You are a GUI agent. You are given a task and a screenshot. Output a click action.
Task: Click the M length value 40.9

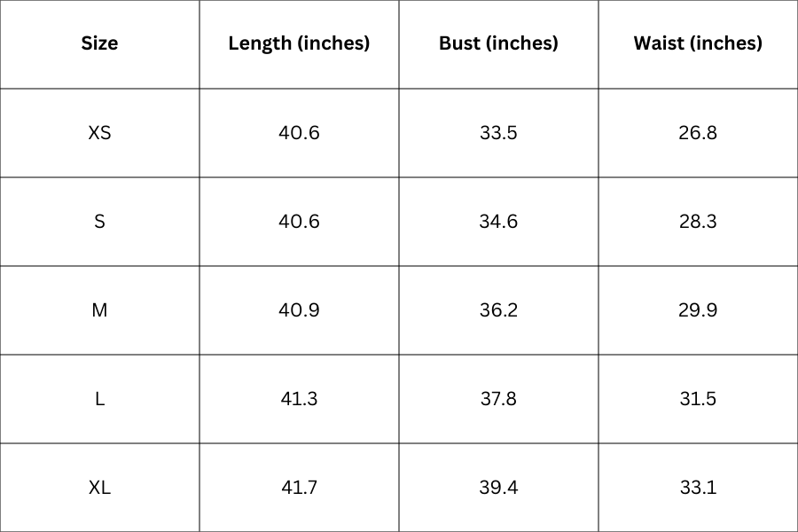tap(299, 310)
